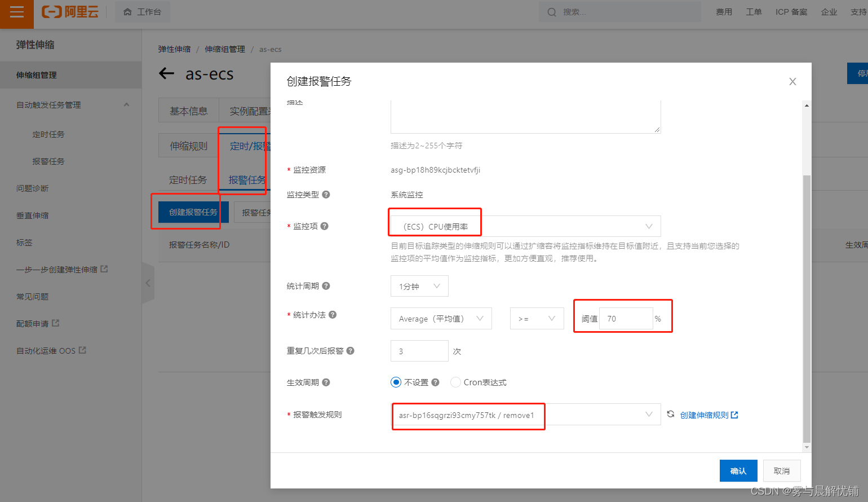The image size is (868, 502).
Task: Open the hamburger main menu
Action: (x=17, y=12)
